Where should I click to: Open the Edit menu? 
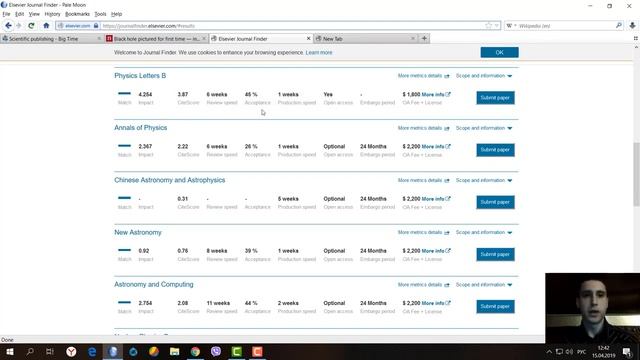coord(19,14)
